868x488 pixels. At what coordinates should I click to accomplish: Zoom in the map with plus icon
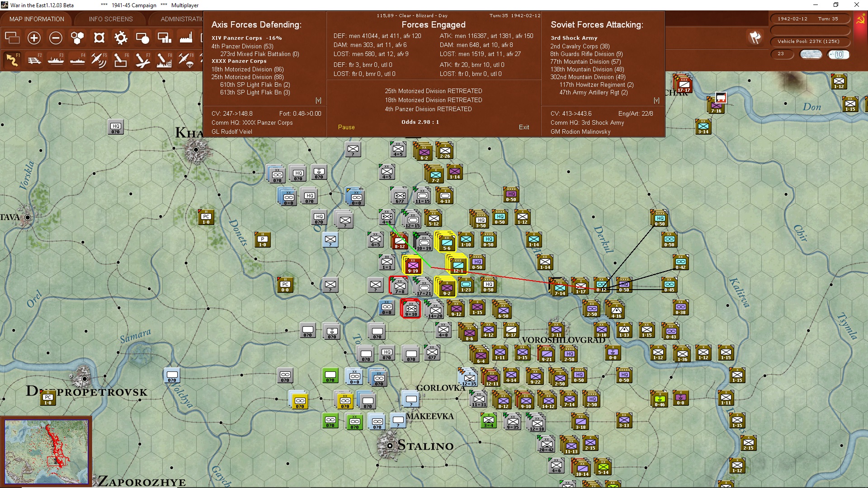pos(34,38)
